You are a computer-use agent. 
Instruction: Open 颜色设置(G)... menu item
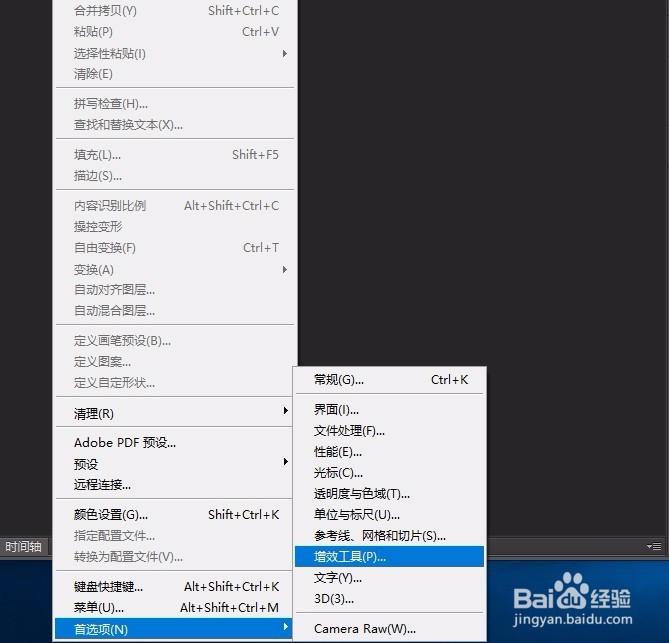tap(174, 515)
